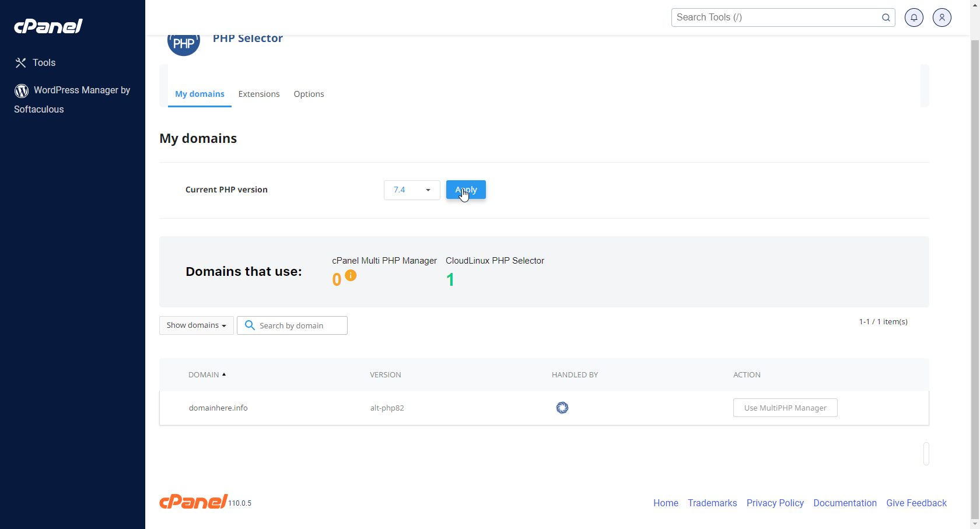Click the magnifier in domain search box
Screen dimensions: 980x529
tap(250, 325)
